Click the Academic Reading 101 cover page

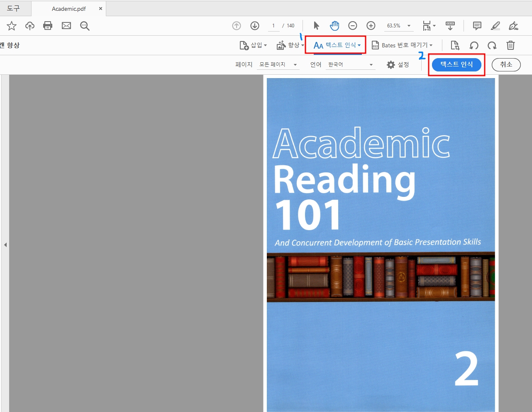(x=381, y=245)
